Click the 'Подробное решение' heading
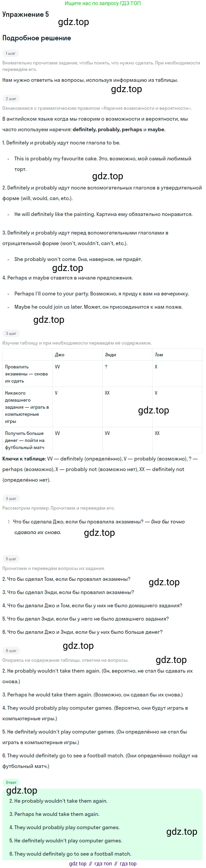The width and height of the screenshot is (206, 868). point(36,38)
